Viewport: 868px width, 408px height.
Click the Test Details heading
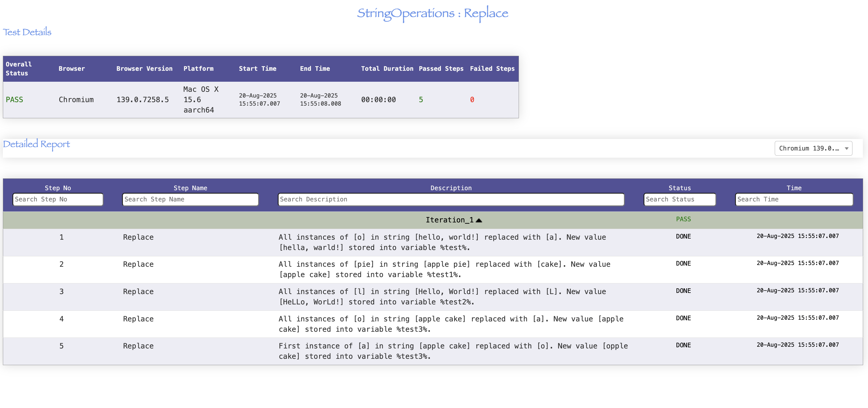27,32
